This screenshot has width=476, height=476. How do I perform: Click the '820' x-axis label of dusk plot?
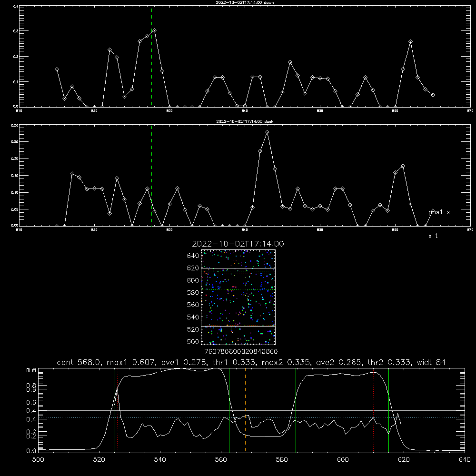click(x=94, y=230)
